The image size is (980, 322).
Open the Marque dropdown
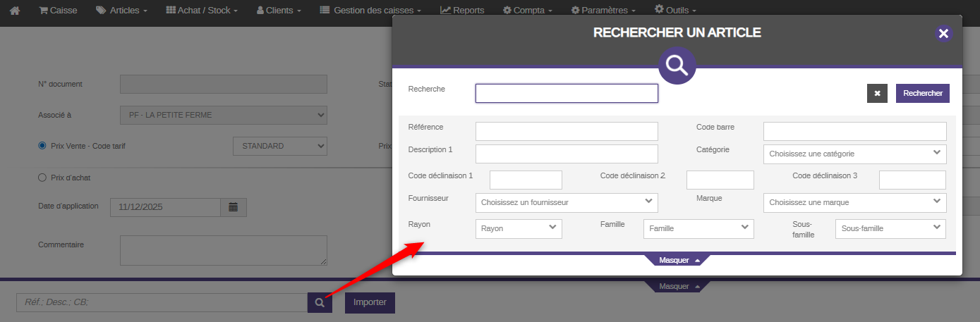tap(854, 202)
